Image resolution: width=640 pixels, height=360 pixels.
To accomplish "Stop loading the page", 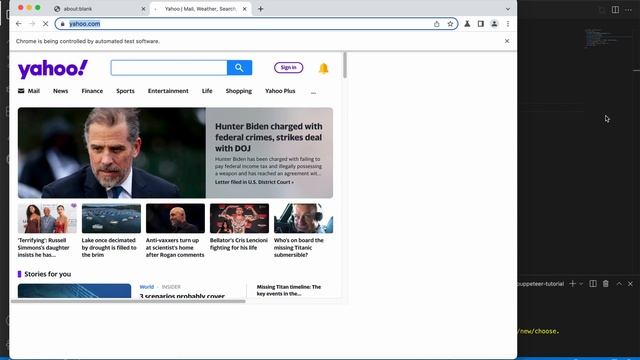I will click(45, 24).
